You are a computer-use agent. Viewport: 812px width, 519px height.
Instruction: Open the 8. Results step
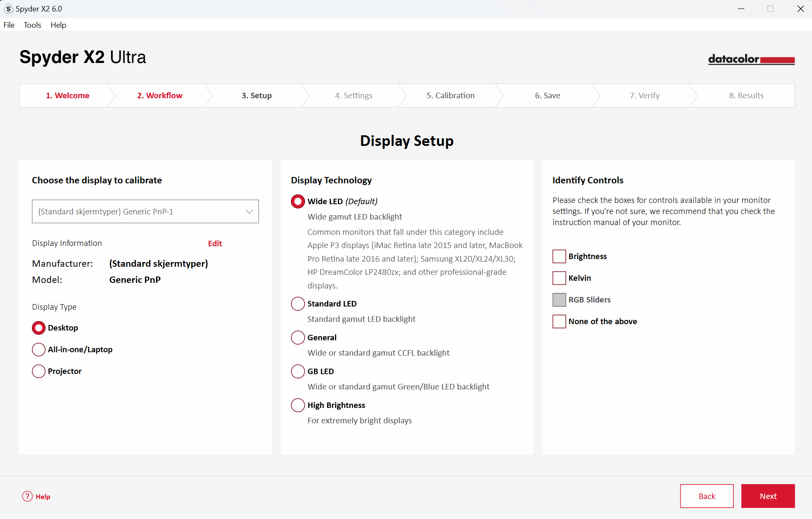tap(746, 95)
